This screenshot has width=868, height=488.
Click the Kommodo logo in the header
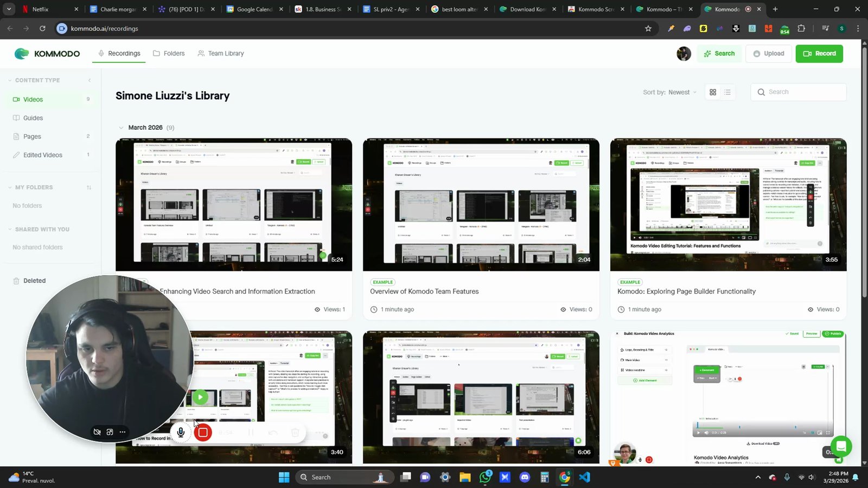click(x=47, y=54)
